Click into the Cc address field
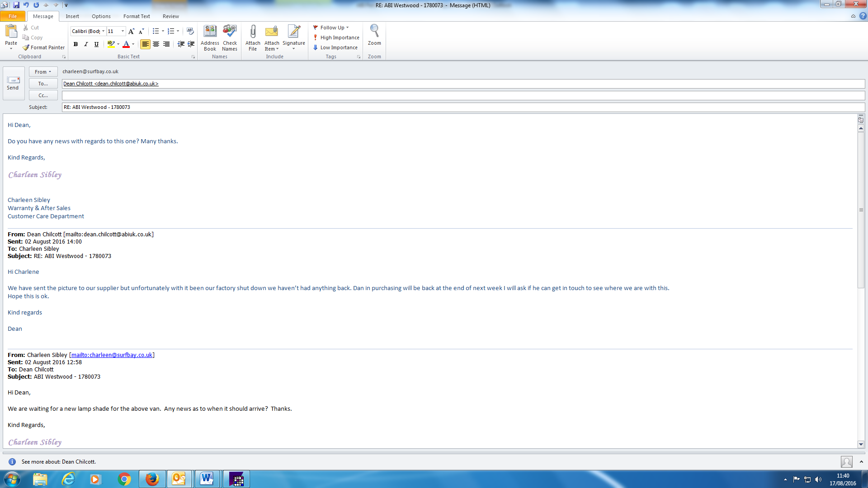This screenshot has height=488, width=868. 461,95
